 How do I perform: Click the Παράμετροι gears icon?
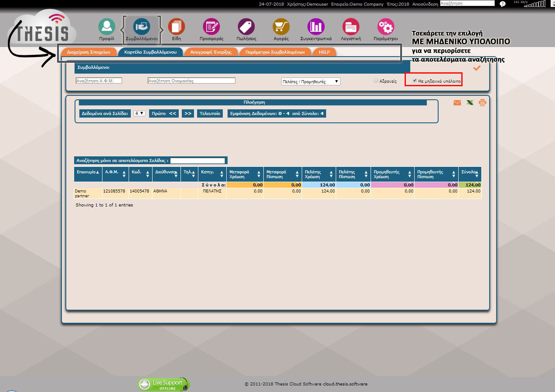coord(386,27)
